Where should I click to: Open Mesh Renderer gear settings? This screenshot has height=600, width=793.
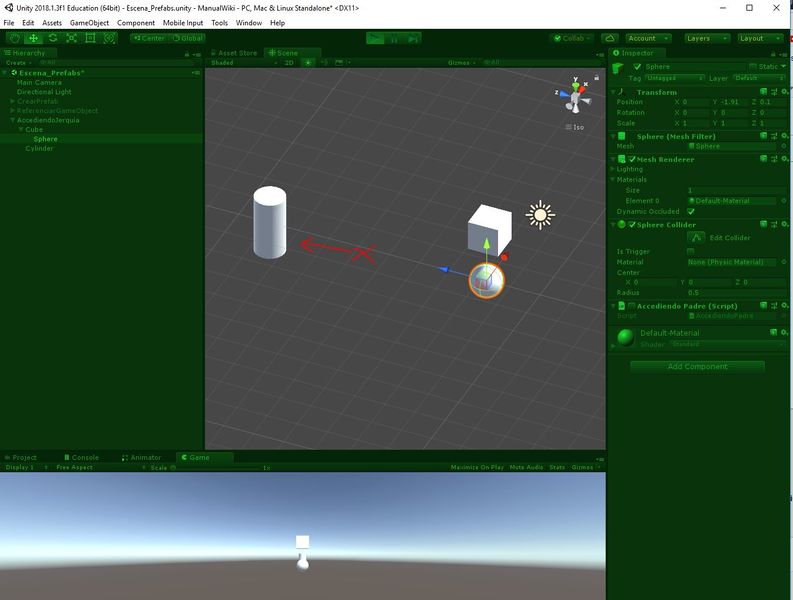(x=784, y=159)
